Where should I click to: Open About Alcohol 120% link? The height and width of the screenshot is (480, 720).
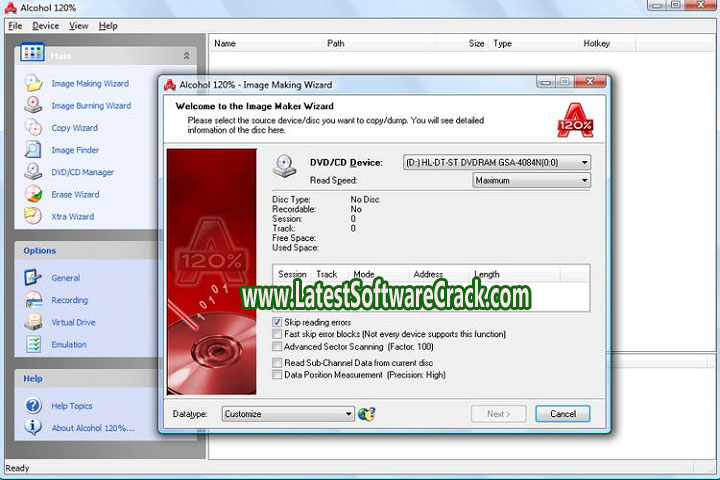(x=92, y=427)
